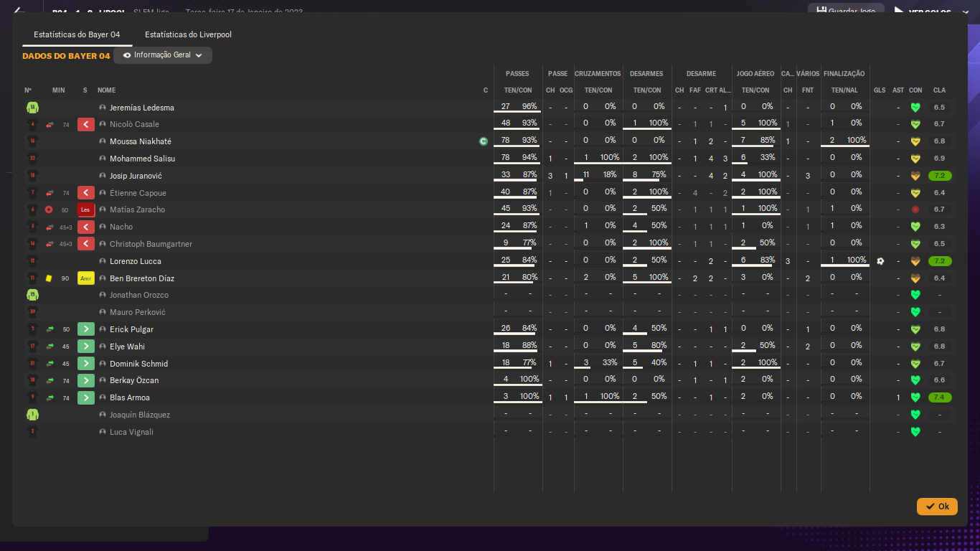The image size is (980, 551).
Task: Sort by FINALIZAÇÃO TEN/NAL column header
Action: (x=844, y=90)
